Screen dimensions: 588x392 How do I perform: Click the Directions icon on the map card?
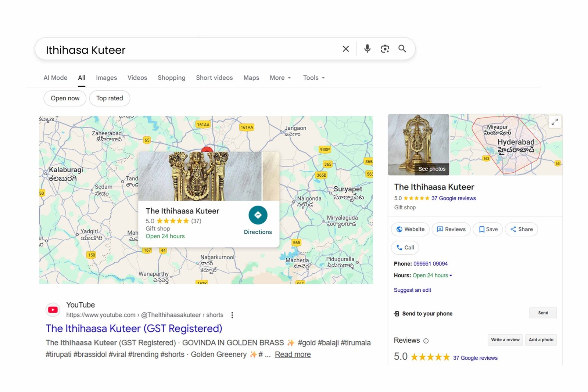[x=258, y=215]
